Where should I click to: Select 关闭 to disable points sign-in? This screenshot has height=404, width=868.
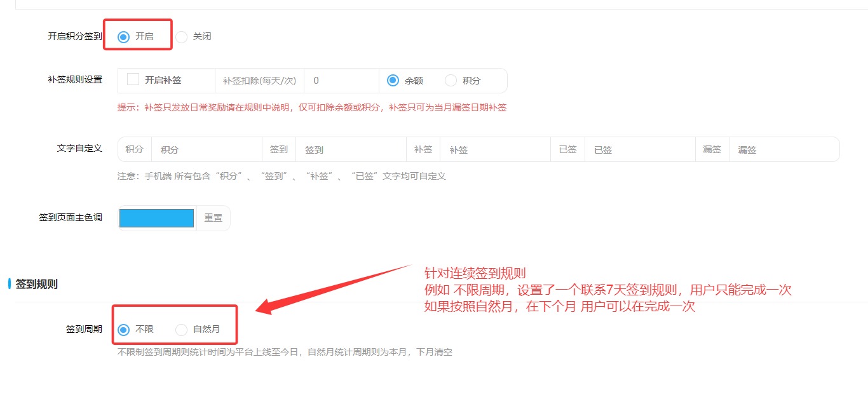[x=182, y=37]
